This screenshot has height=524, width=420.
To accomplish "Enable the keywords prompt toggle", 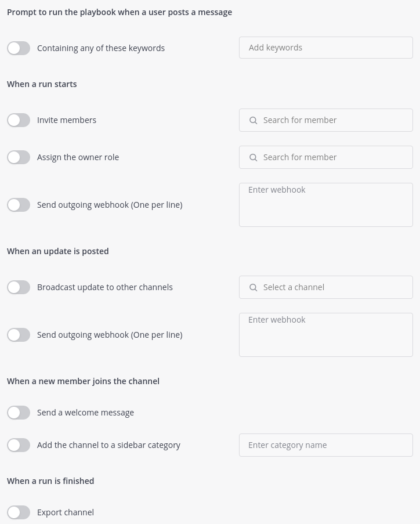I will pos(19,48).
